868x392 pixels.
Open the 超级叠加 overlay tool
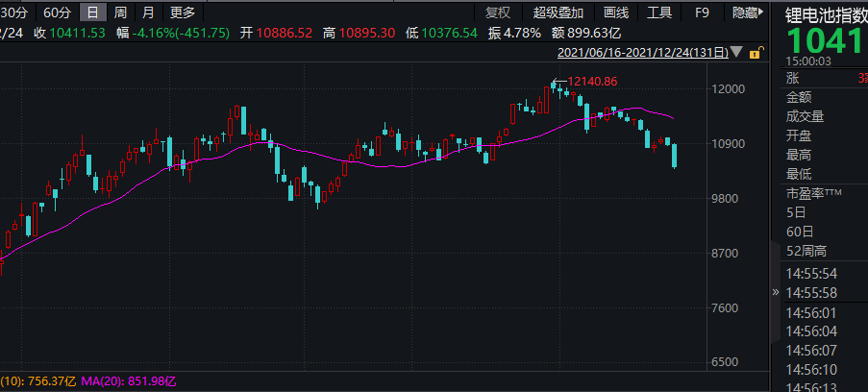click(558, 12)
